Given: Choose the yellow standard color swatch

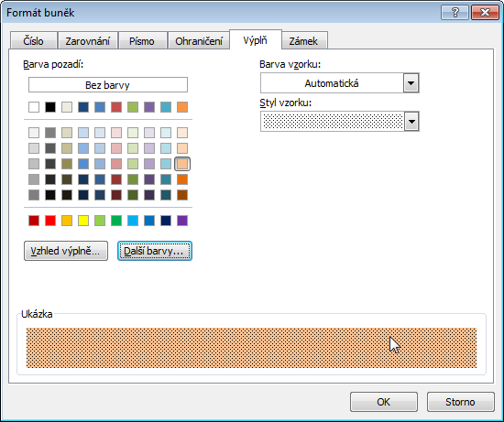Looking at the screenshot, I should click(x=83, y=221).
